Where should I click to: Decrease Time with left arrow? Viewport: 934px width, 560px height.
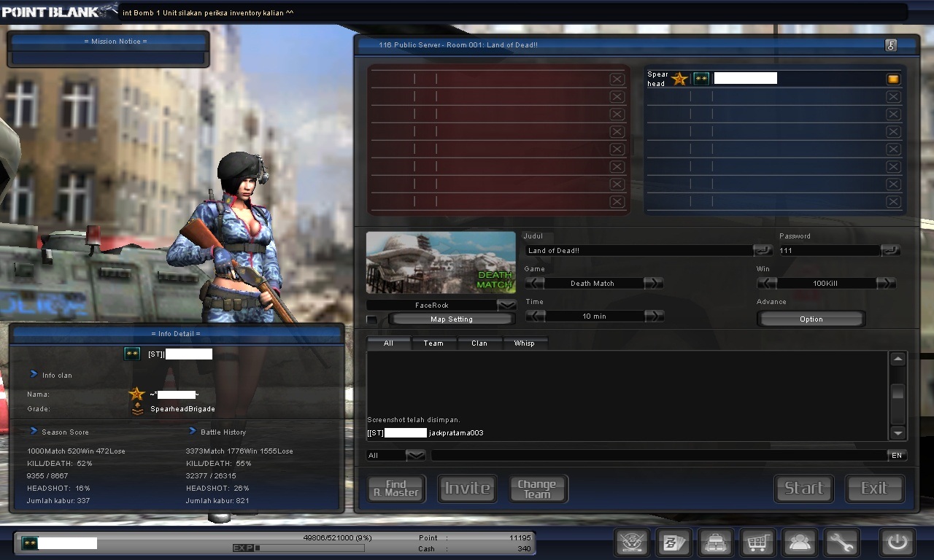(535, 316)
